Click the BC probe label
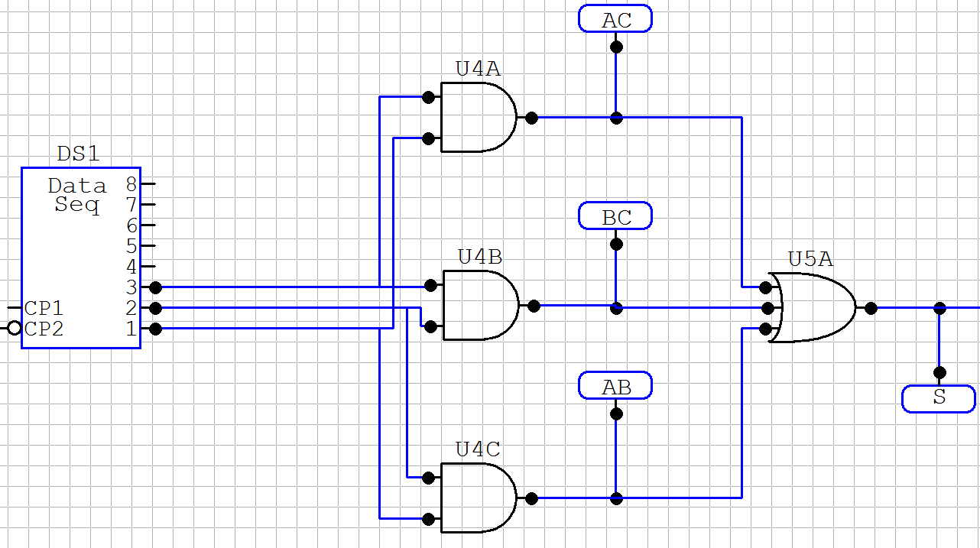The height and width of the screenshot is (548, 980). (x=615, y=216)
